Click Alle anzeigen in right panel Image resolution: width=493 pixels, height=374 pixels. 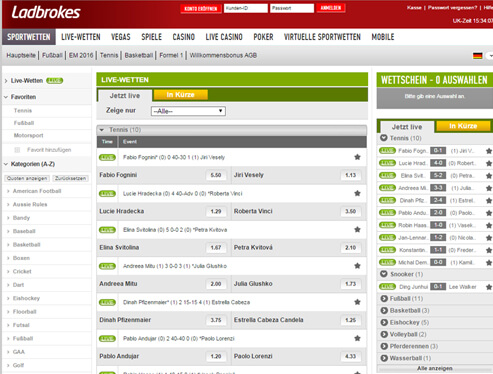pyautogui.click(x=435, y=368)
